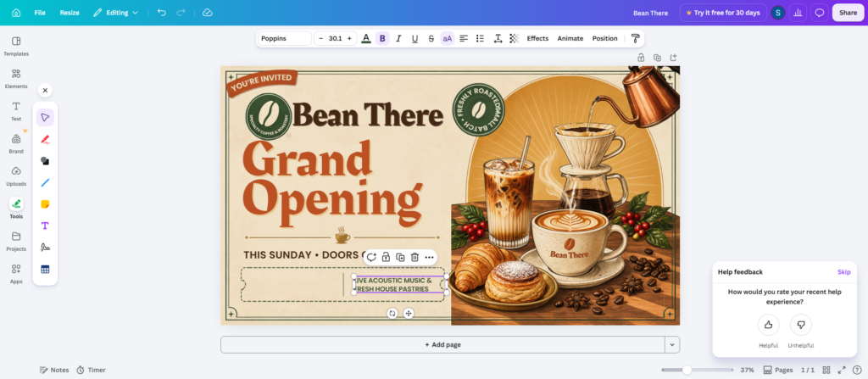Open the S account avatar

coord(778,13)
